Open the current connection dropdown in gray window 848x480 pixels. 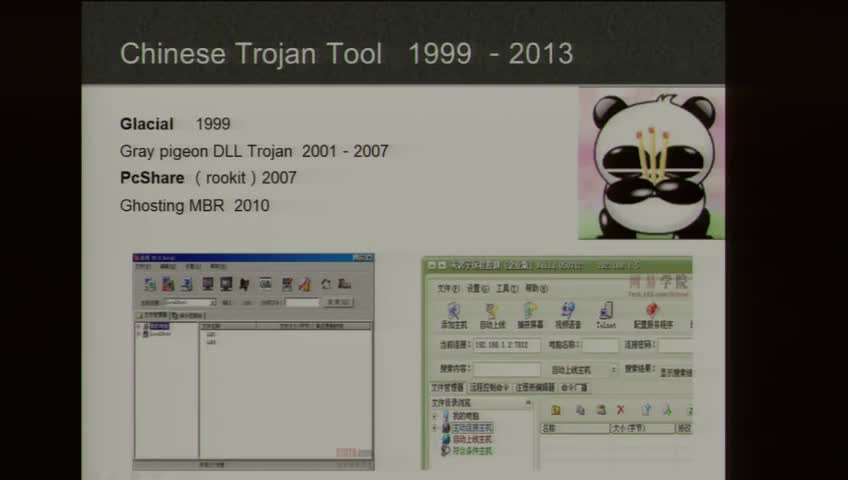[x=213, y=303]
